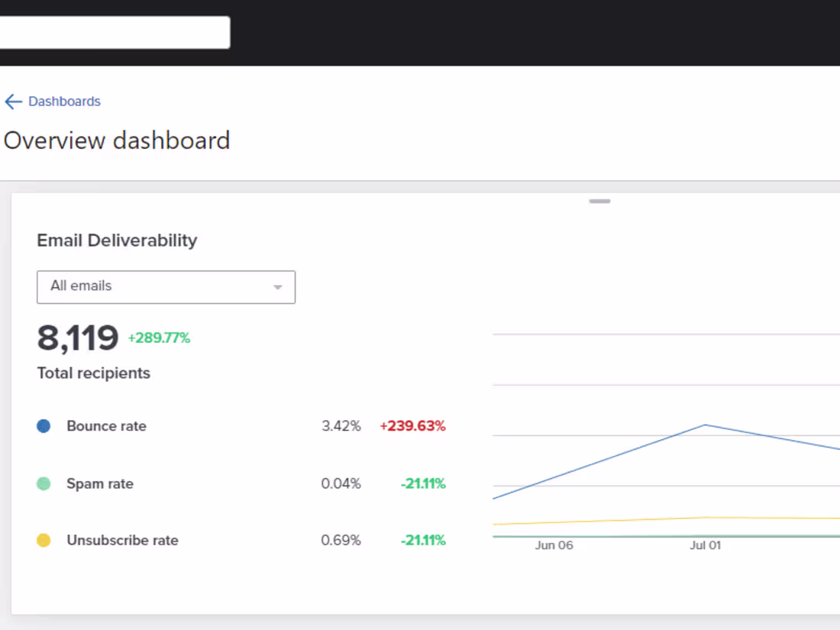Select the Unsubscribe rate label
Viewport: 840px width, 630px height.
(x=122, y=541)
